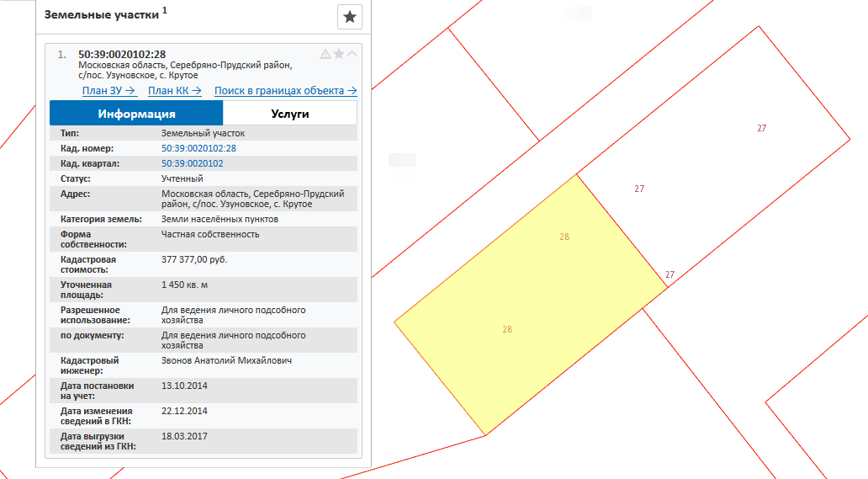This screenshot has height=479, width=868.
Task: Click registration date 13.10.2014
Action: point(184,386)
